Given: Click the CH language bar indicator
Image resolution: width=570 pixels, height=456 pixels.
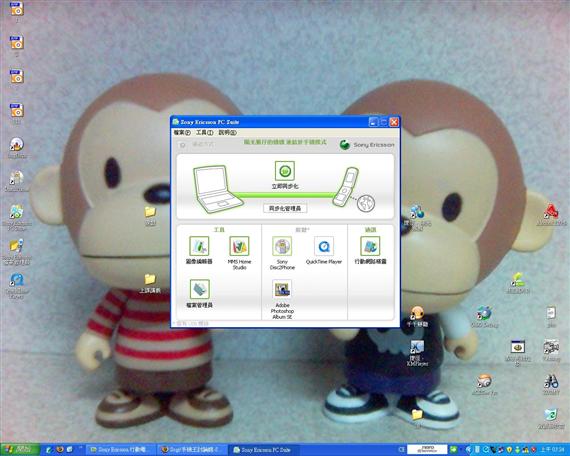Looking at the screenshot, I should (401, 450).
